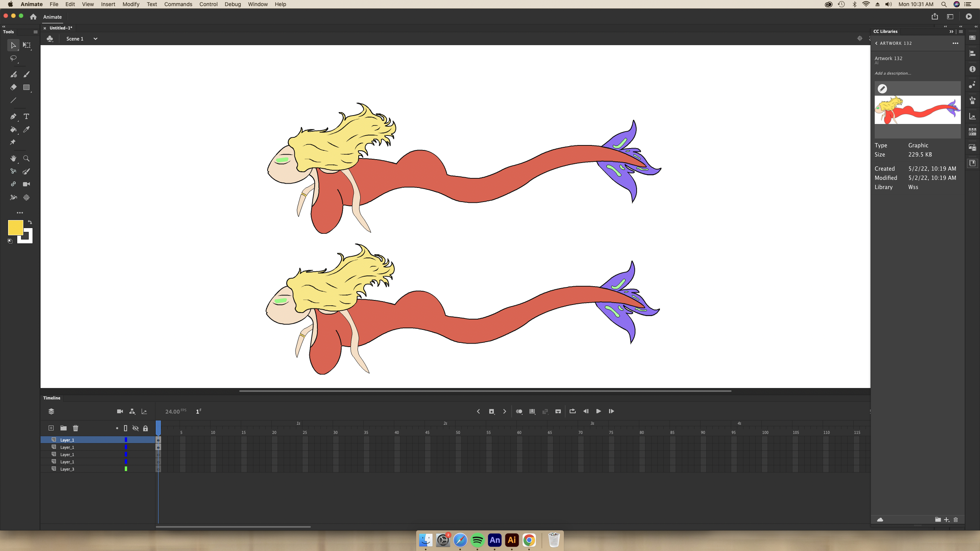The height and width of the screenshot is (551, 980).
Task: Delete Layer_3 with the trash button
Action: pyautogui.click(x=75, y=428)
